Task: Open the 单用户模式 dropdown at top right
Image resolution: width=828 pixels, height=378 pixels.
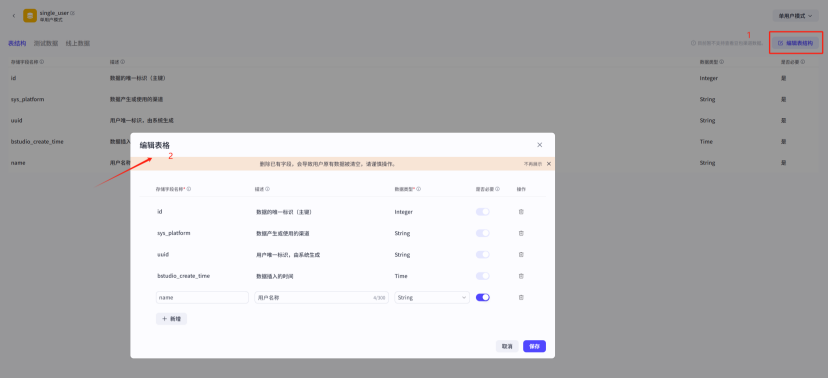Action: click(795, 16)
